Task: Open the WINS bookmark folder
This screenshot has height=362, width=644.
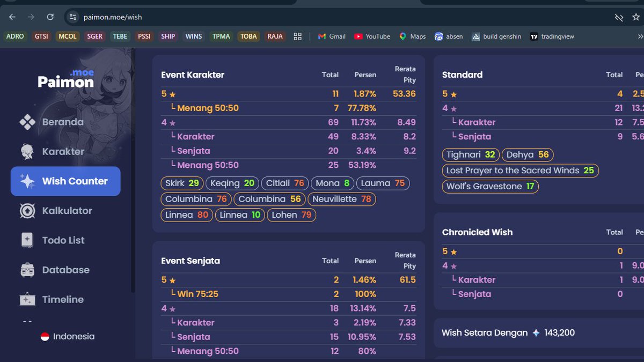Action: coord(194,36)
